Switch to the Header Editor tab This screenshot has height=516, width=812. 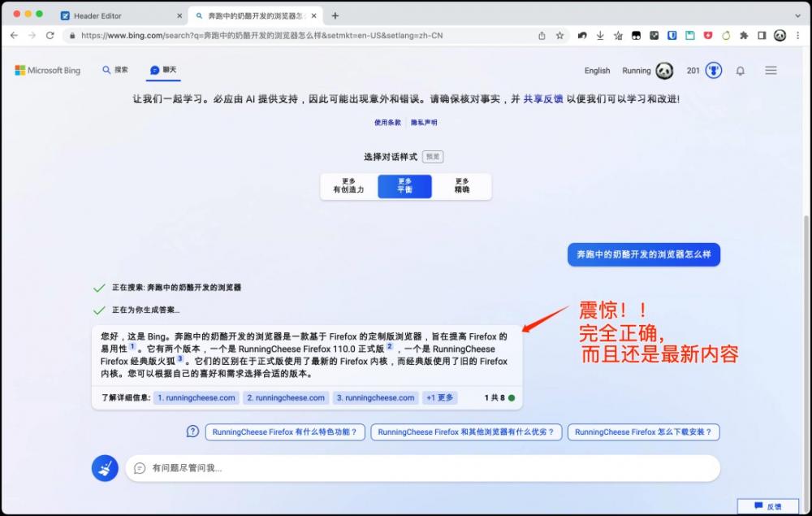pyautogui.click(x=122, y=16)
